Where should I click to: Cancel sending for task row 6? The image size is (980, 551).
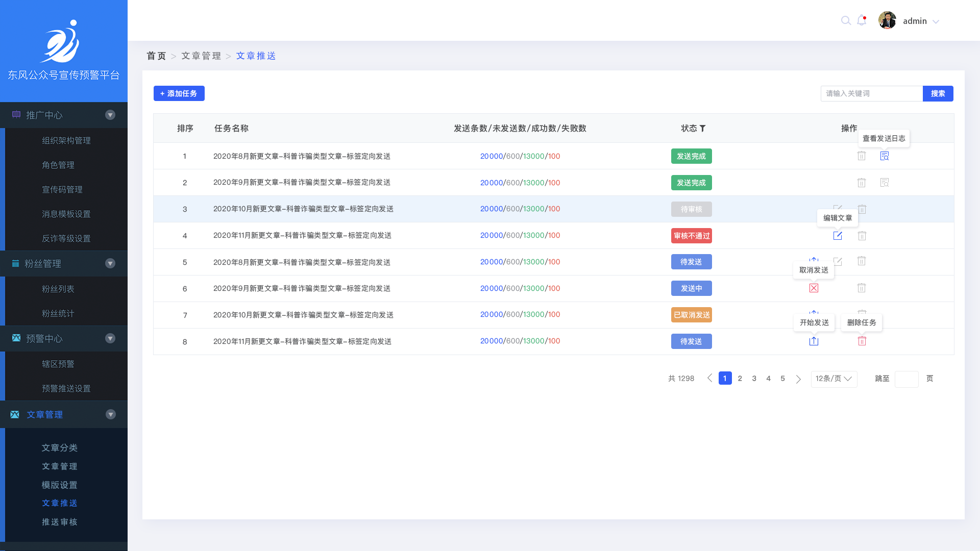point(814,288)
